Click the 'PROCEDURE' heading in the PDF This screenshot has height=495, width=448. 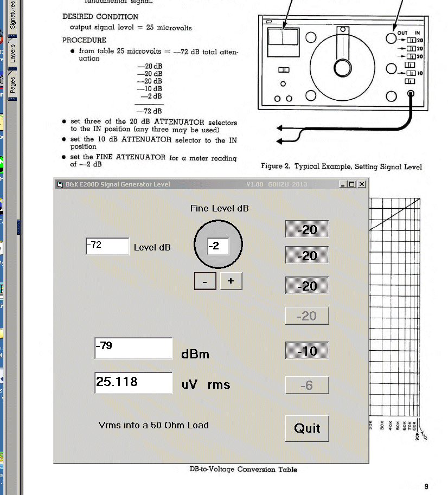[84, 40]
